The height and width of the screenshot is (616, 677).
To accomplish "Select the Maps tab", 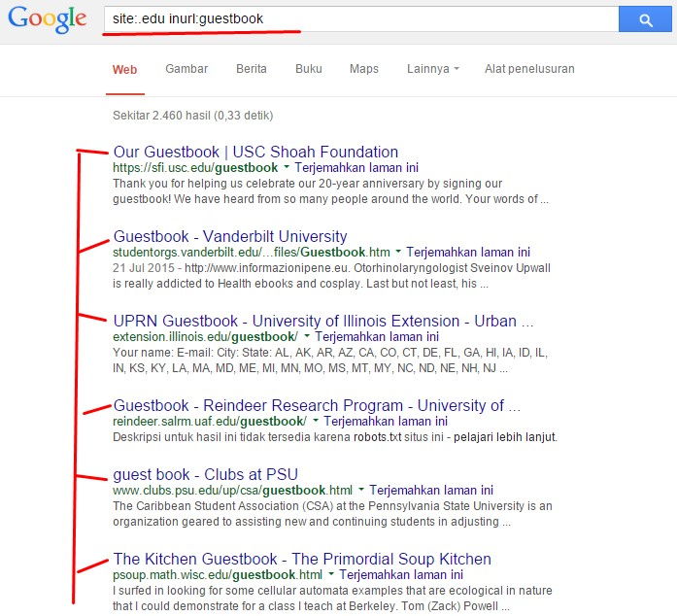I will tap(364, 69).
